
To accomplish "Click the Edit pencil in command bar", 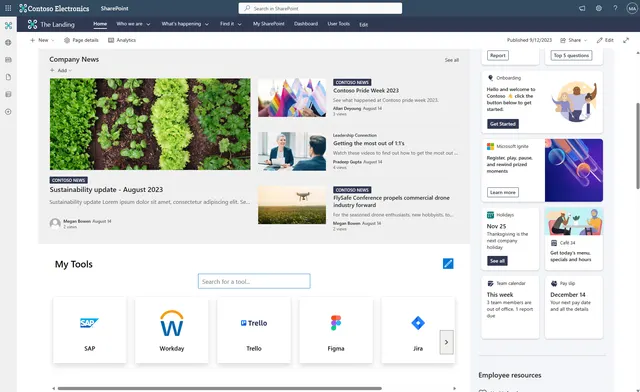I will tap(605, 40).
